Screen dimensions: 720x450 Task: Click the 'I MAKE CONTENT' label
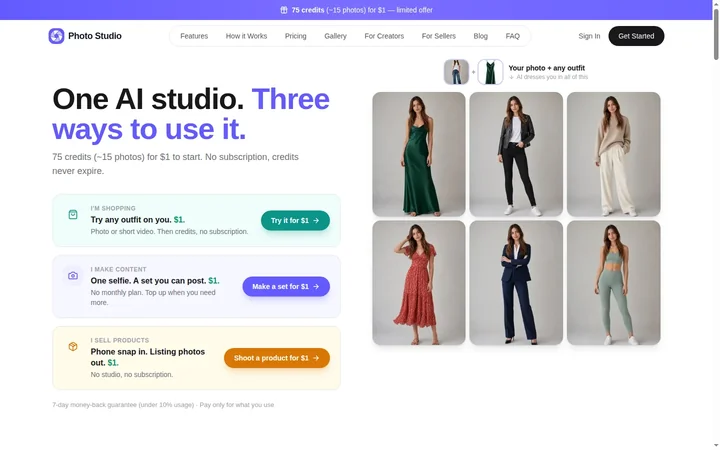pyautogui.click(x=118, y=269)
